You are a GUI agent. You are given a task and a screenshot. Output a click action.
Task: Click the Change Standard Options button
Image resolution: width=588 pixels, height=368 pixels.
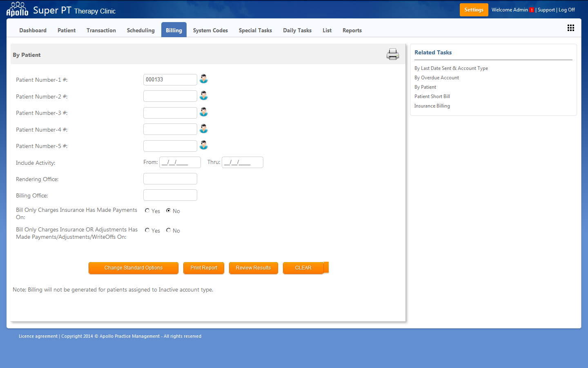tap(134, 268)
